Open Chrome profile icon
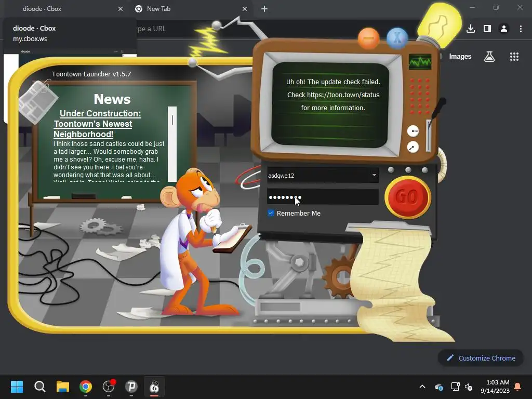532x399 pixels. 504,29
